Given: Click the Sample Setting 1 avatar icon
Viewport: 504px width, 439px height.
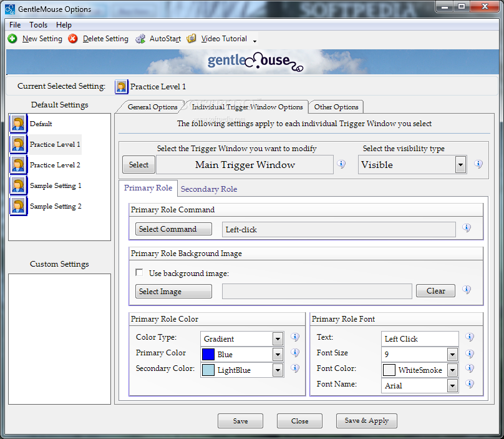Looking at the screenshot, I should pos(18,185).
